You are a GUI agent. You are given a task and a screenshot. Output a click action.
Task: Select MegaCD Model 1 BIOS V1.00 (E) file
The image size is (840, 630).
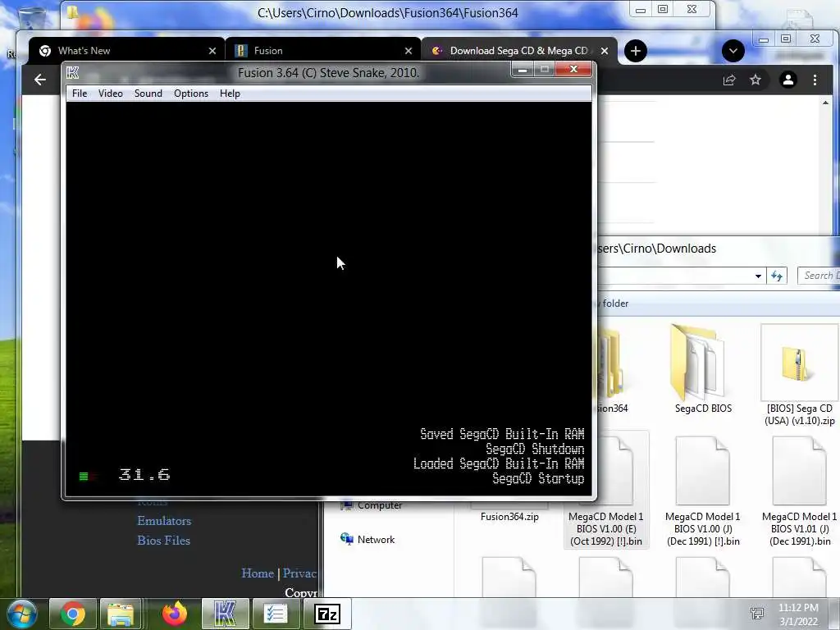pyautogui.click(x=606, y=491)
